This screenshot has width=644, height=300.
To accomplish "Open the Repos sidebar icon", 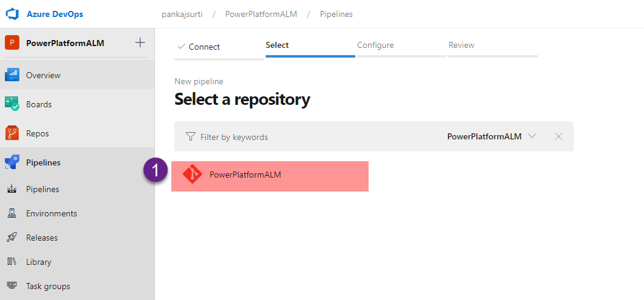I will (12, 133).
